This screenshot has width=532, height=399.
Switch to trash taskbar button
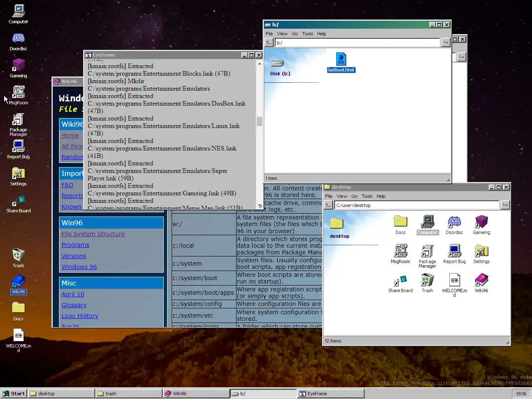click(129, 394)
